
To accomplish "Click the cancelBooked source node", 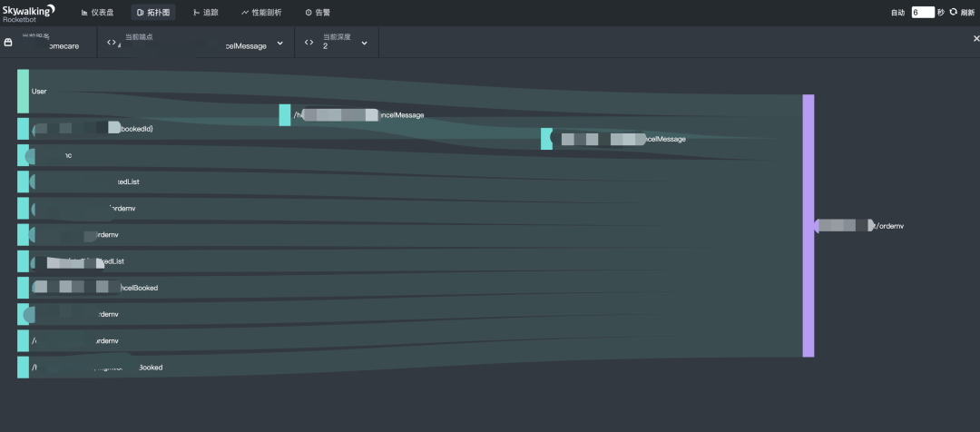I will pyautogui.click(x=23, y=288).
